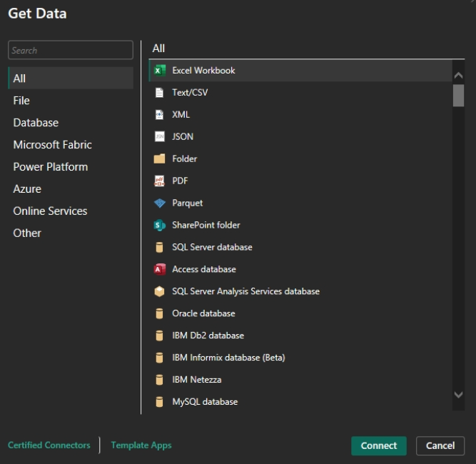
Task: Click the SharePoint folder icon
Action: pos(159,225)
